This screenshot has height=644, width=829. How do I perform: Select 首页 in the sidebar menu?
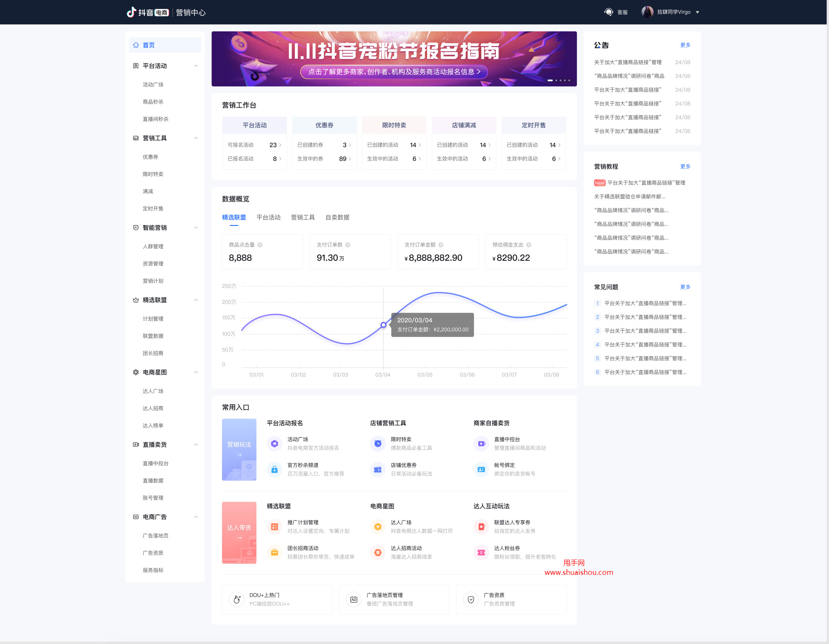pos(148,45)
